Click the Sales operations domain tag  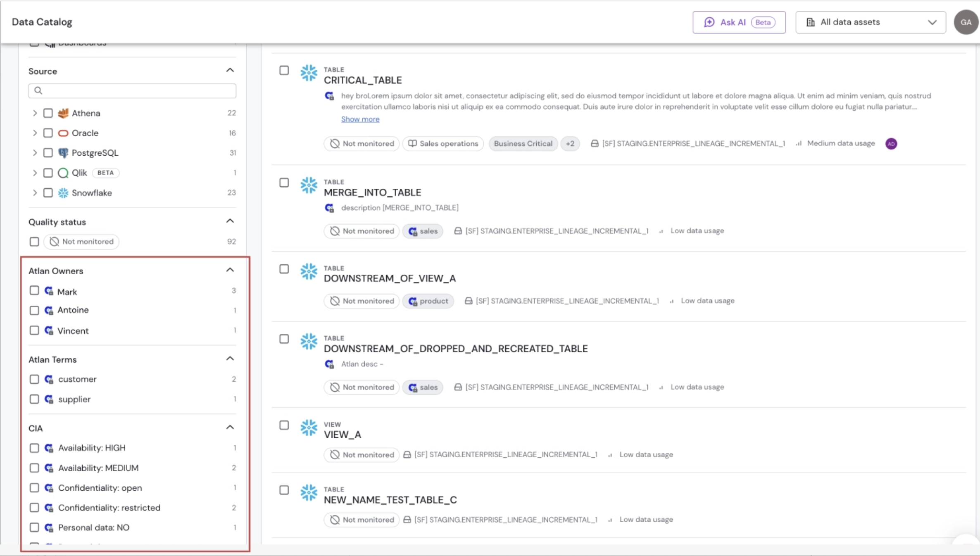443,144
